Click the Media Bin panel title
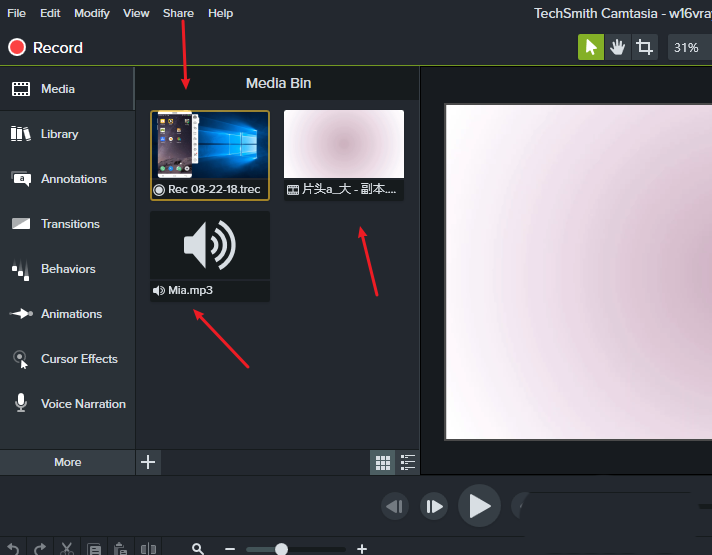The height and width of the screenshot is (555, 712). click(x=278, y=83)
